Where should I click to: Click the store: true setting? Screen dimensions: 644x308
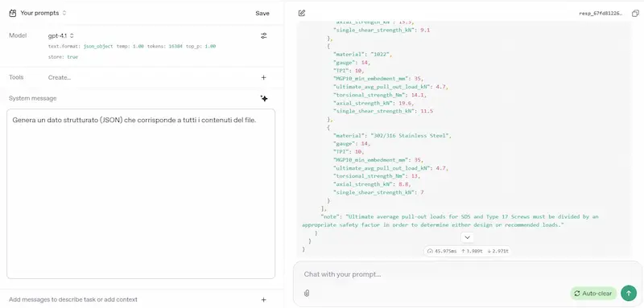(x=63, y=57)
